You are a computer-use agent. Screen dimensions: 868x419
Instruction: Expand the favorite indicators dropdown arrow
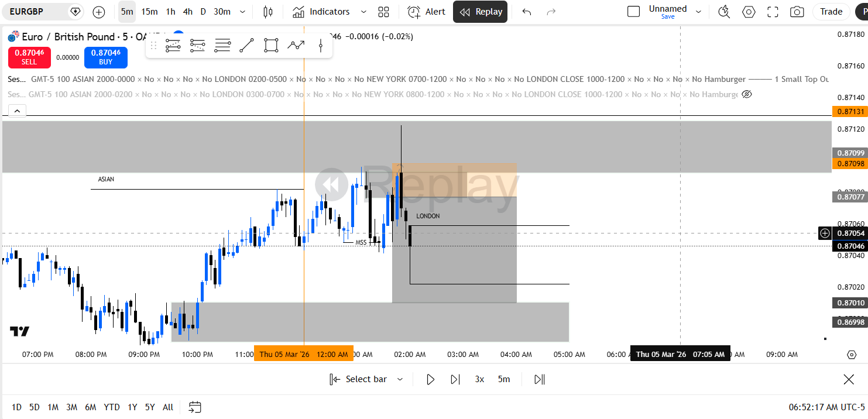pyautogui.click(x=363, y=12)
